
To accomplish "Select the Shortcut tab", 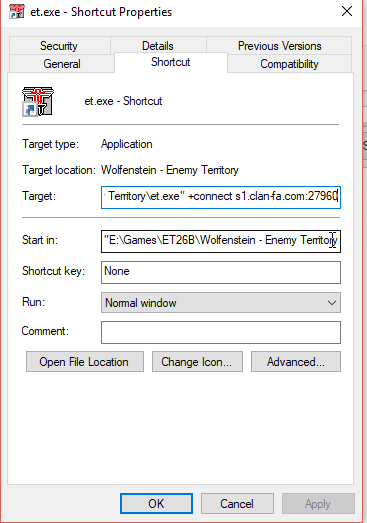I will (171, 62).
